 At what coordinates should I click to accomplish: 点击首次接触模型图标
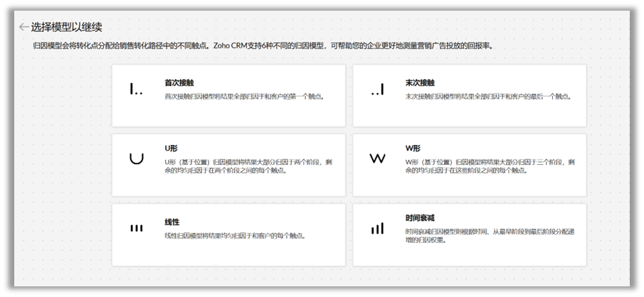136,89
